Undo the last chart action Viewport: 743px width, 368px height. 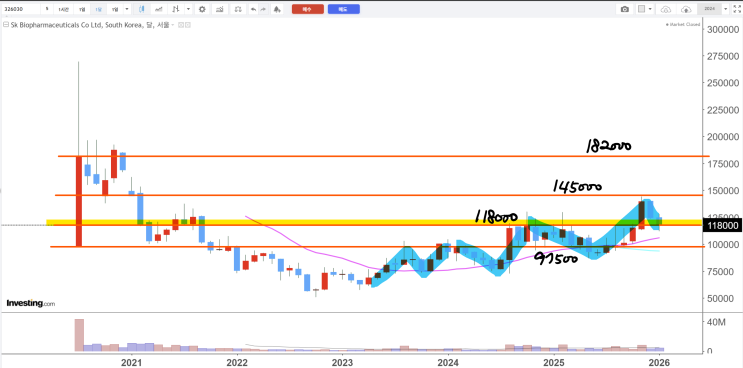(254, 9)
